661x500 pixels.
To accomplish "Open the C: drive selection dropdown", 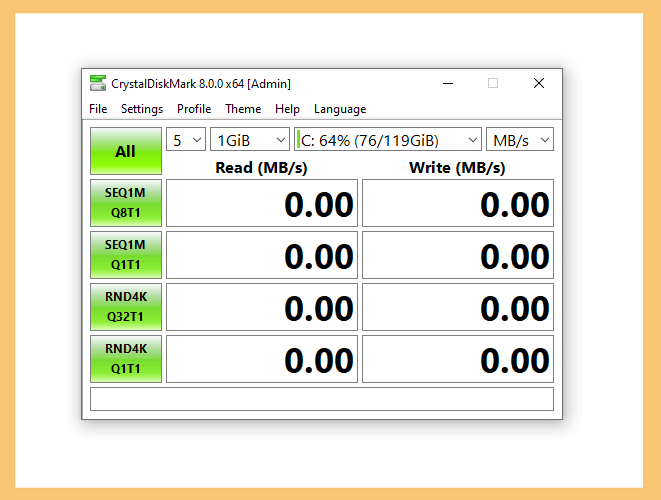I will [x=388, y=139].
